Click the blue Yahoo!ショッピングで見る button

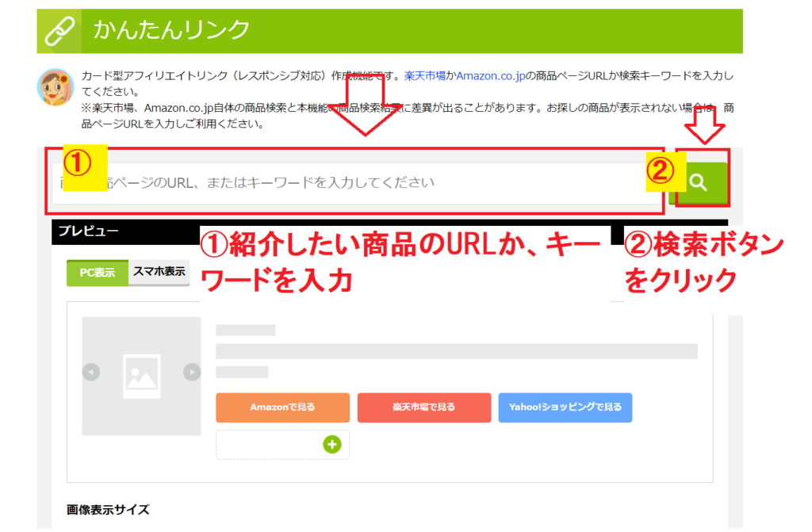tap(565, 408)
